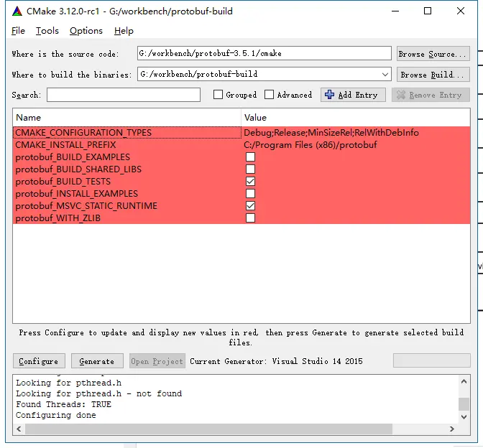Click the CMake logo in title bar
The height and width of the screenshot is (448, 483).
[x=17, y=11]
